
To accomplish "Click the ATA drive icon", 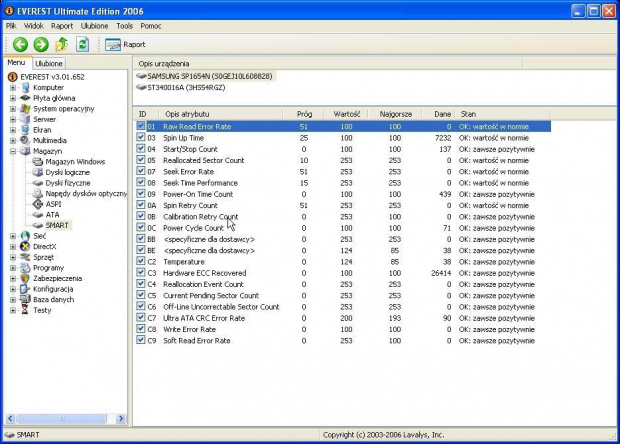I will (38, 215).
